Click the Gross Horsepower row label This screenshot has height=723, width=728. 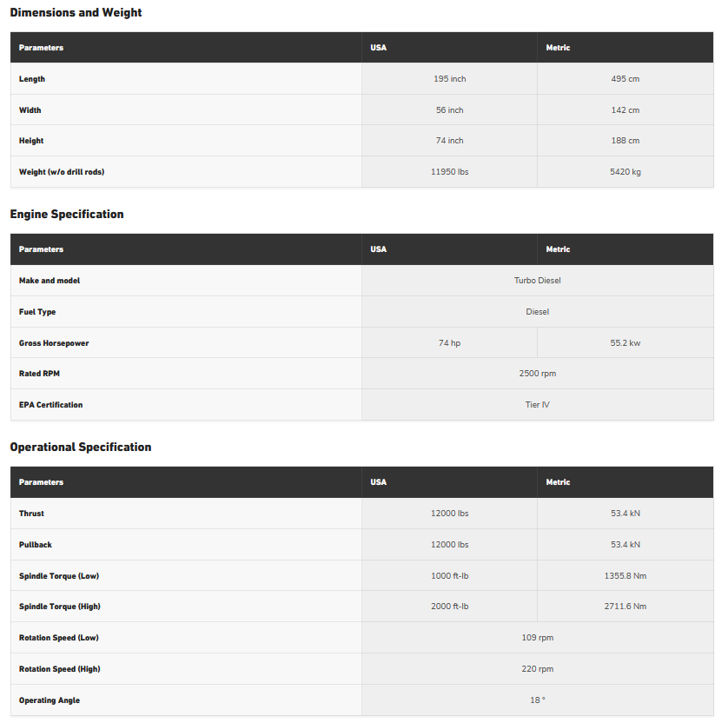54,343
